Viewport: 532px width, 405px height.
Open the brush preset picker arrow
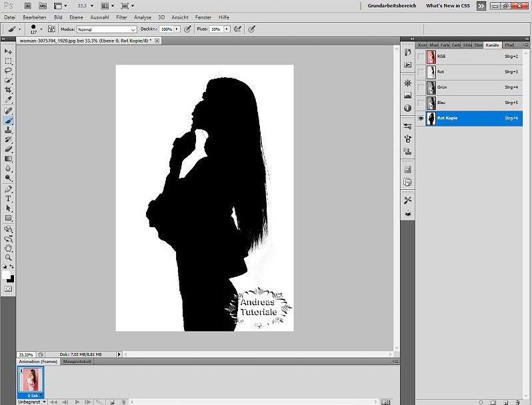pyautogui.click(x=41, y=29)
